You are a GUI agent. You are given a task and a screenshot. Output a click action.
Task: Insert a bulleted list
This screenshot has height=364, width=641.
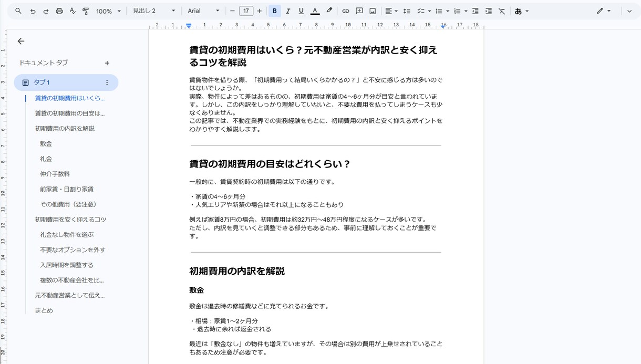(x=439, y=11)
